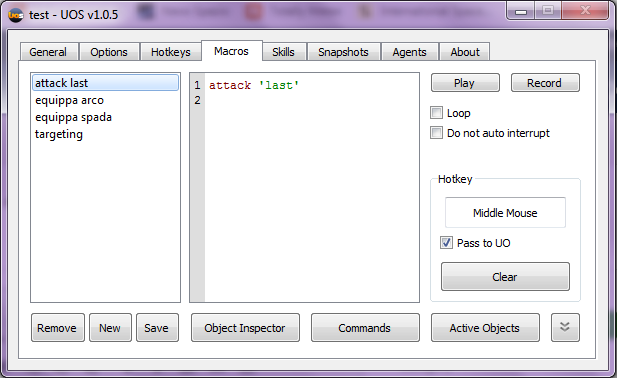617x378 pixels.
Task: Switch to the Snapshots tab
Action: pos(344,52)
